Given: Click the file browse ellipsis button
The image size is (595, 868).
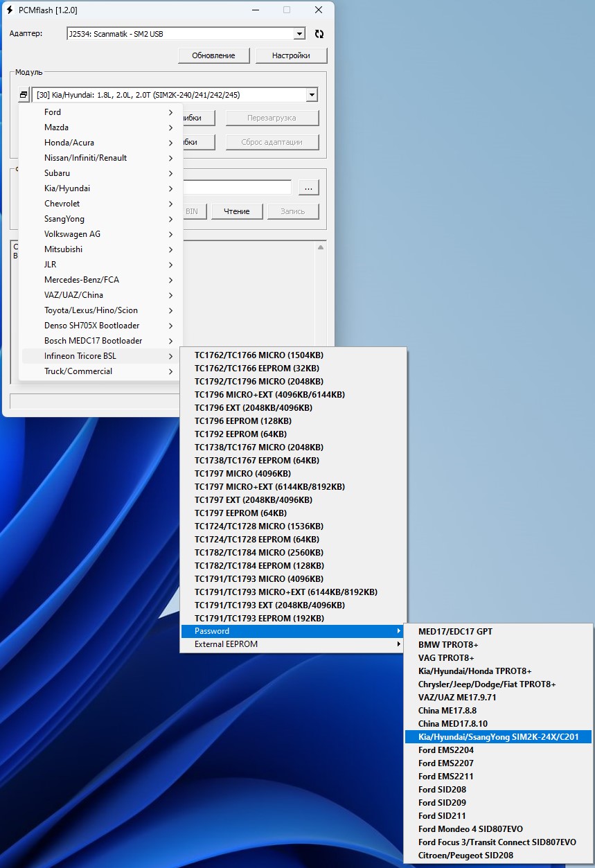Looking at the screenshot, I should 308,188.
